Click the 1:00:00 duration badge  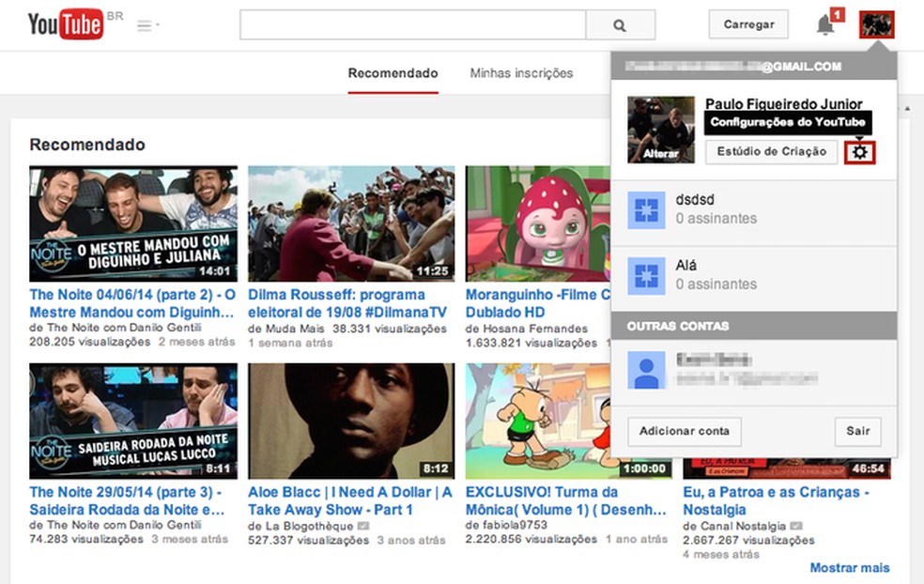click(644, 469)
